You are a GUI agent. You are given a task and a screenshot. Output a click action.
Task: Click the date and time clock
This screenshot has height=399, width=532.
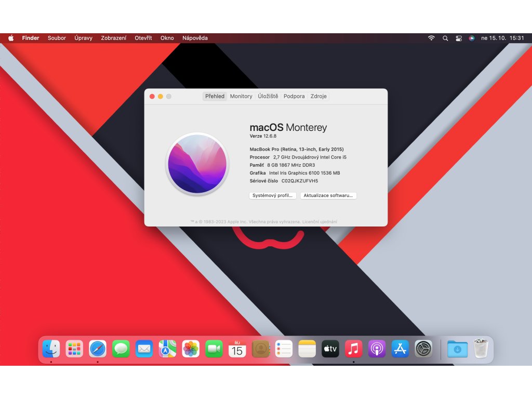pyautogui.click(x=502, y=38)
